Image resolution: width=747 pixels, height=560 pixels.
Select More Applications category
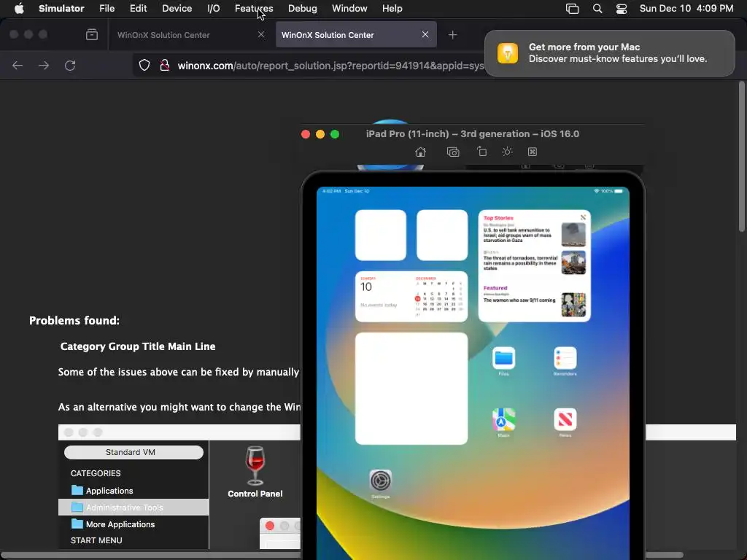point(113,524)
